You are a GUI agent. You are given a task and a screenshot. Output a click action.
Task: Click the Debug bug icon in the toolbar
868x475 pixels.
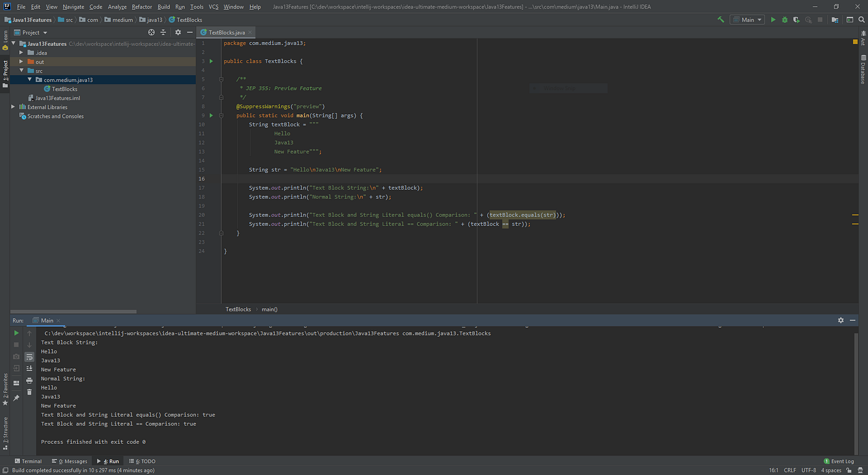coord(784,19)
